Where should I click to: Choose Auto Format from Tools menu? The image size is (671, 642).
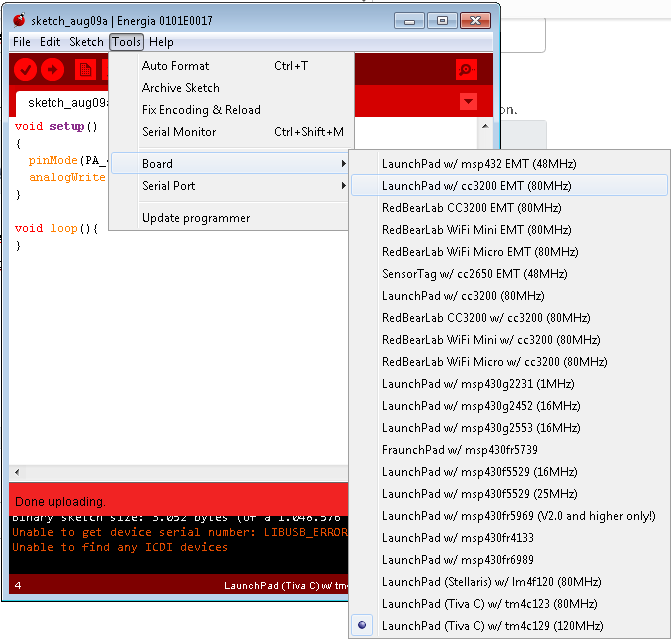(x=232, y=66)
